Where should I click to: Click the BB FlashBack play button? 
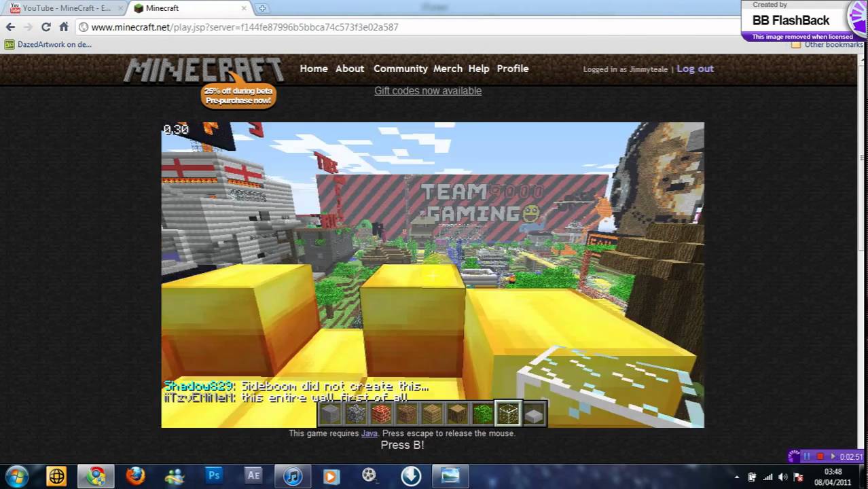(x=833, y=456)
